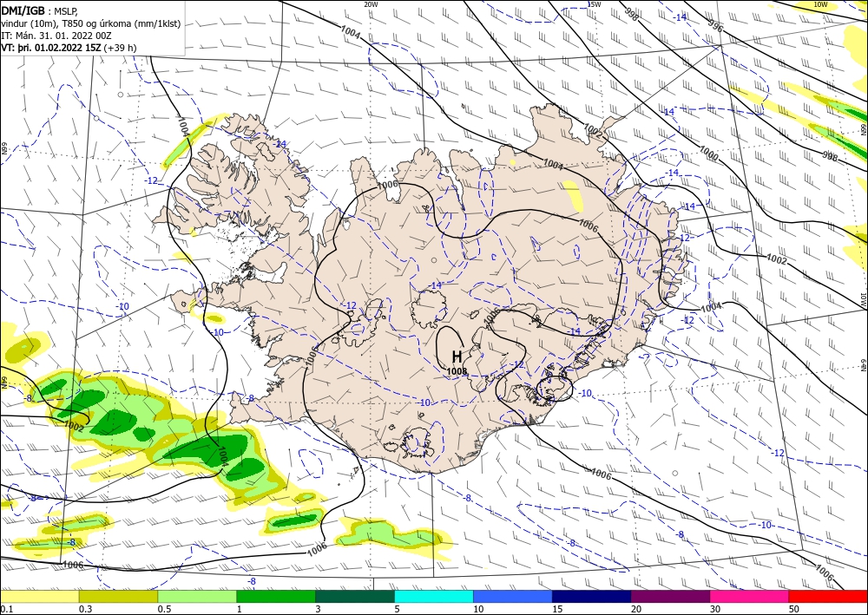Click the '0.5' color scale tick label
Screen dimensions: 868x615
pyautogui.click(x=164, y=609)
